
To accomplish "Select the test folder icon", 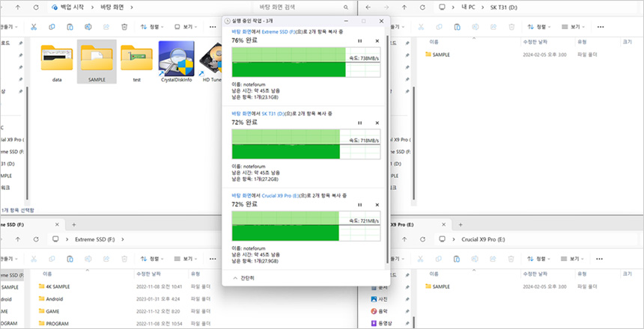I will [137, 62].
